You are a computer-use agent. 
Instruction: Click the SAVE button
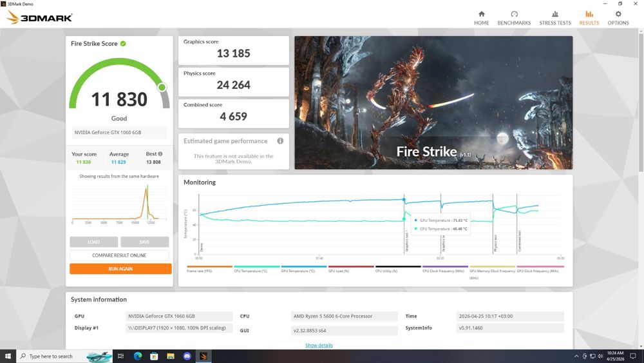click(x=144, y=242)
